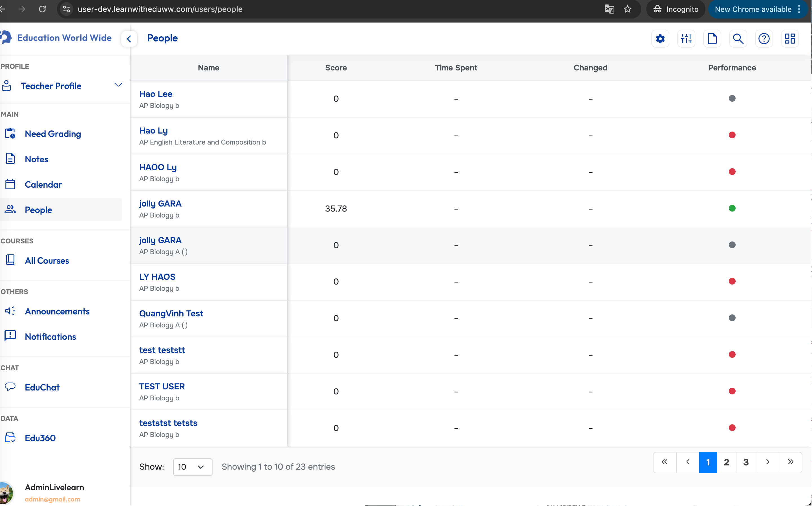812x506 pixels.
Task: Open Hao Lee student link
Action: (156, 94)
